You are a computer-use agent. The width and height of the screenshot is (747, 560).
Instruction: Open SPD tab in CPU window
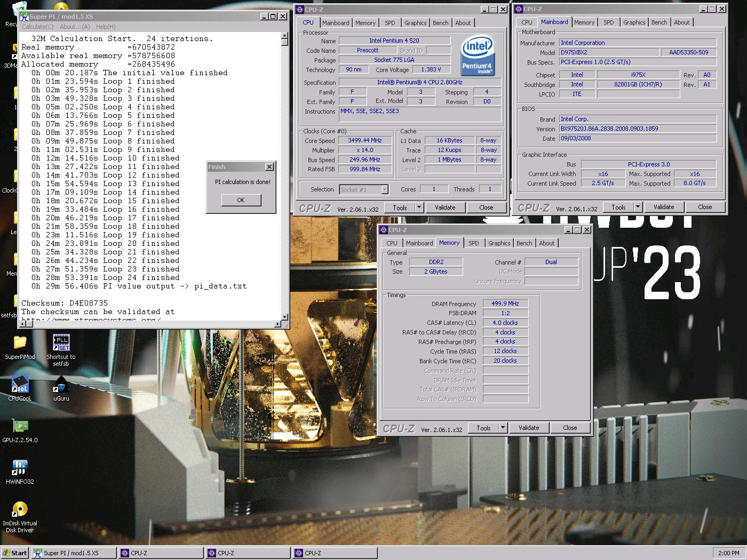(x=390, y=23)
